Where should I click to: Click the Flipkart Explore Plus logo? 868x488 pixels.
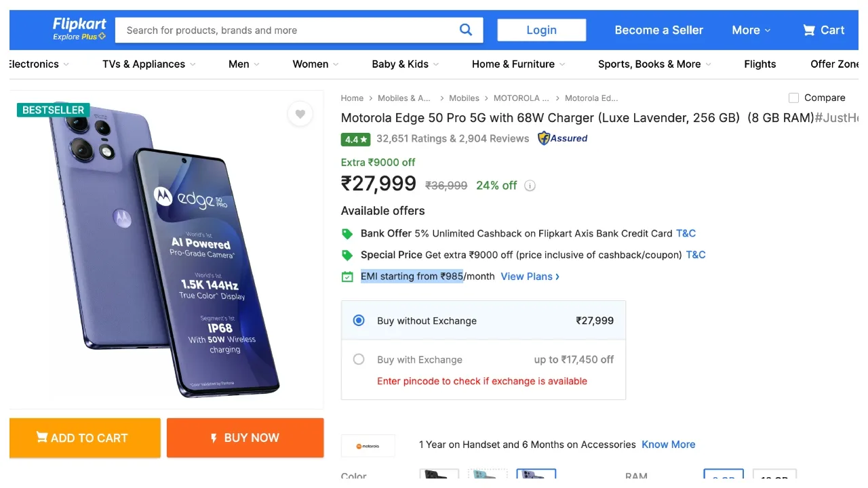tap(79, 29)
